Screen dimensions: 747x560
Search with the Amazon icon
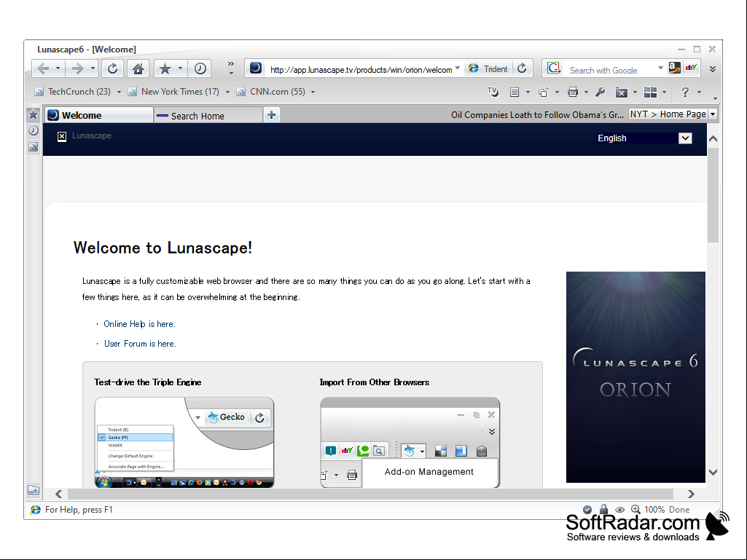[x=675, y=68]
